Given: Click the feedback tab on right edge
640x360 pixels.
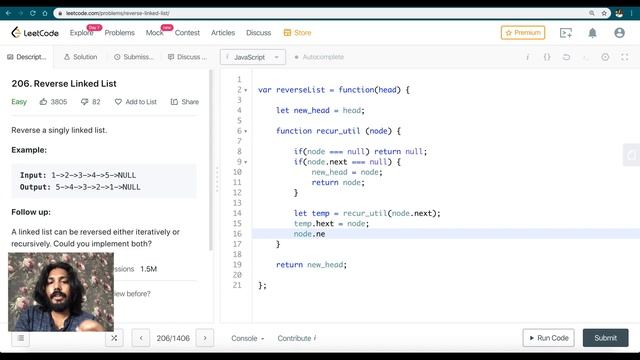Looking at the screenshot, I should [631, 155].
